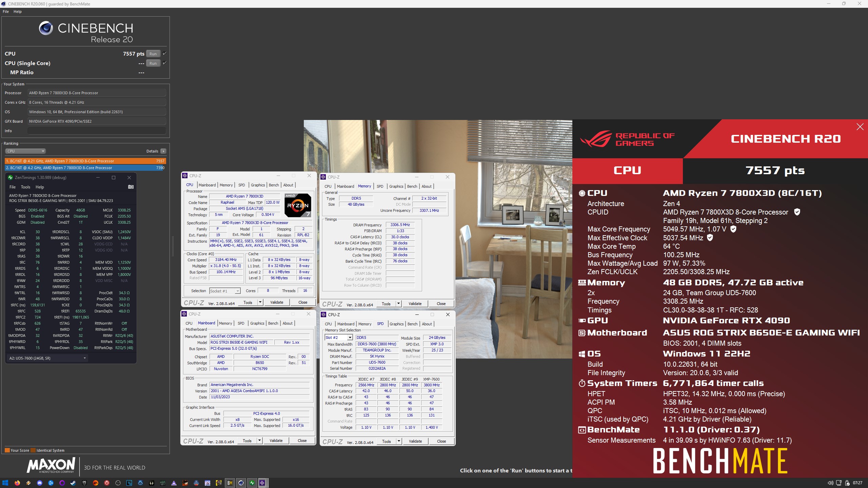Viewport: 868px width, 488px height.
Task: Open Tools dropdown arrow in CPU-Z SPD window
Action: click(x=399, y=441)
